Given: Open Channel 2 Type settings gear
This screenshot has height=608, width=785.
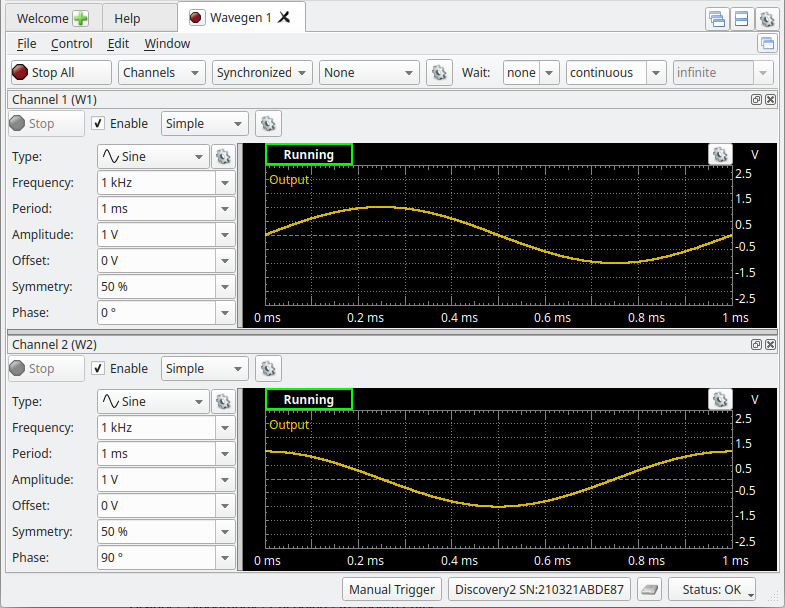Looking at the screenshot, I should (223, 402).
